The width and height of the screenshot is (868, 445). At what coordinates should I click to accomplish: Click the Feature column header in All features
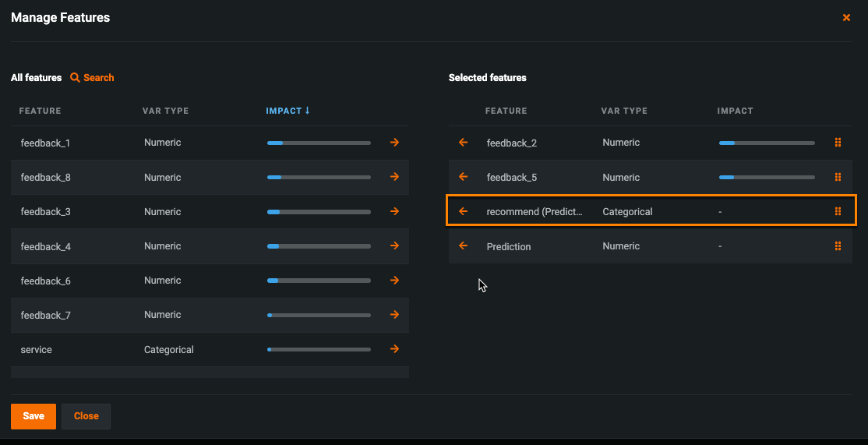click(x=41, y=111)
